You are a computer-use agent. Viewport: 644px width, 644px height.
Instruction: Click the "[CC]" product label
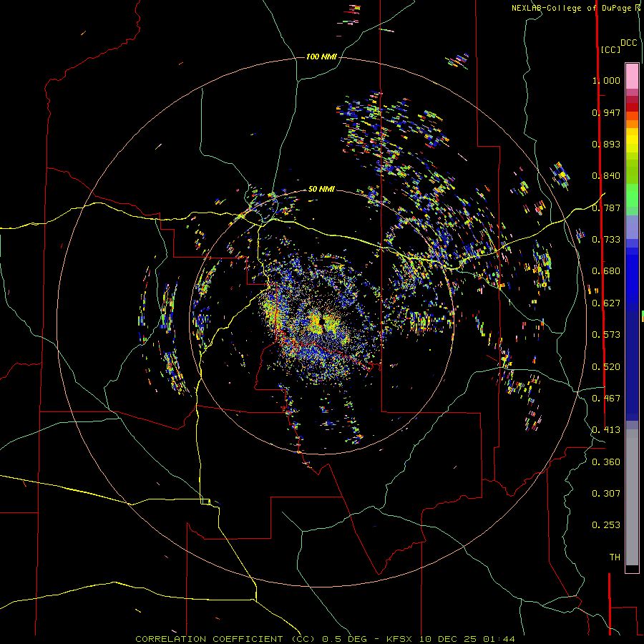[610, 49]
